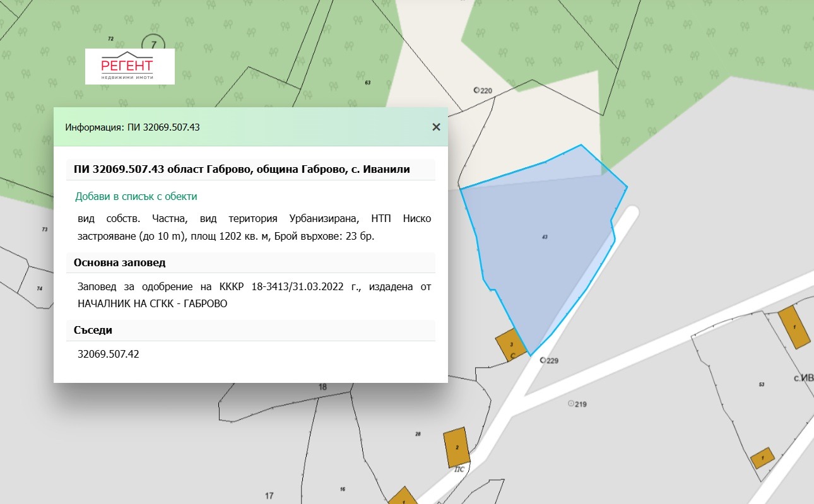The width and height of the screenshot is (814, 504).
Task: Click building symbol 3C next to parcel 43
Action: coord(512,346)
